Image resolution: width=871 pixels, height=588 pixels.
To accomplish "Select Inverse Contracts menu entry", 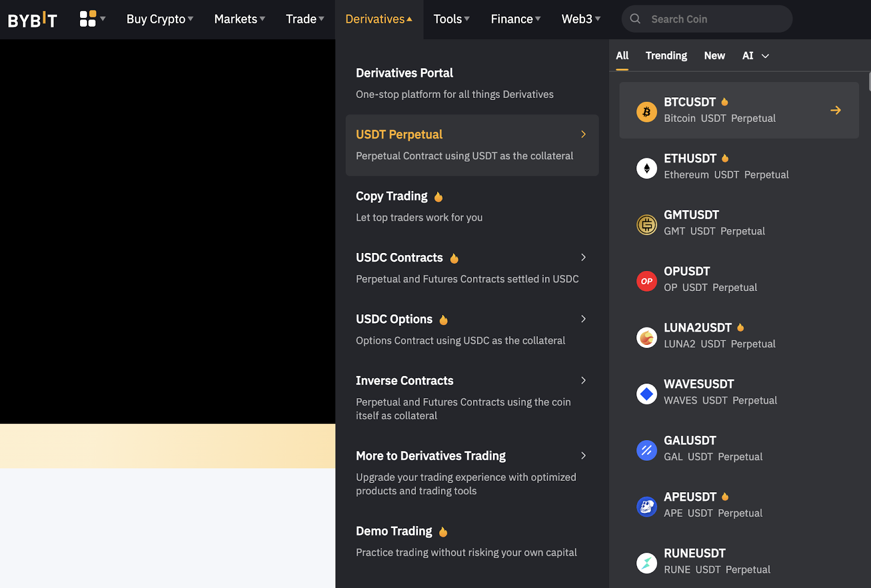I will tap(472, 398).
